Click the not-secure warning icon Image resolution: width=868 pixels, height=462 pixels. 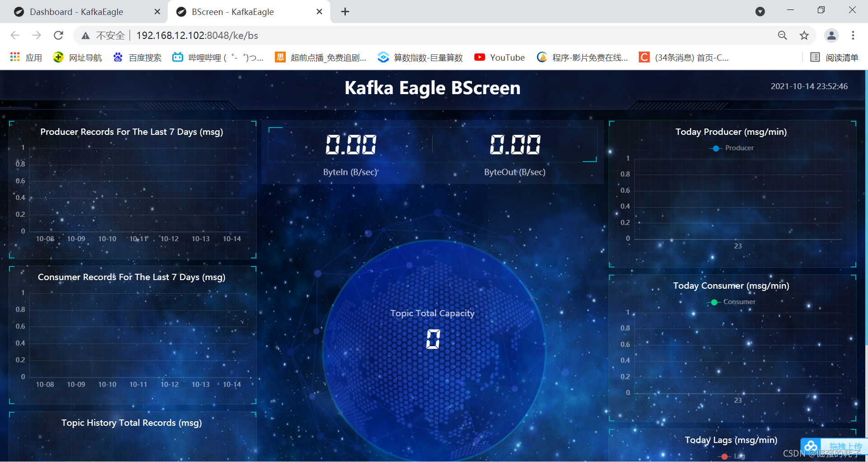(x=85, y=36)
